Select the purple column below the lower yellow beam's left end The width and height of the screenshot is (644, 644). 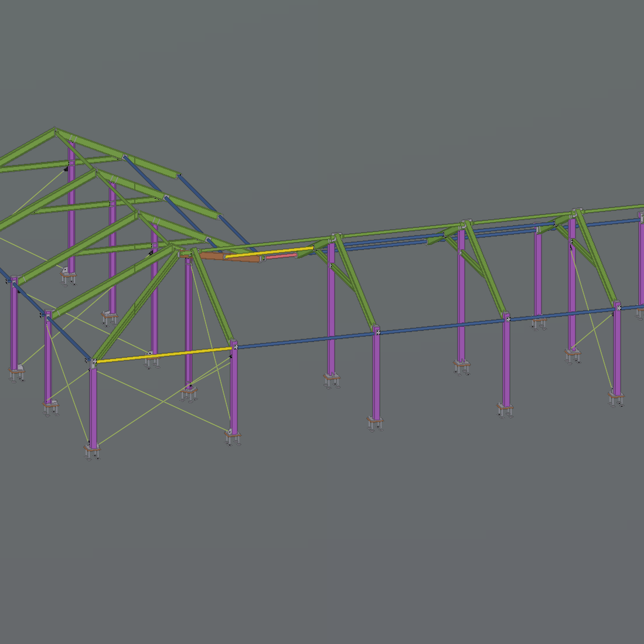(93, 404)
